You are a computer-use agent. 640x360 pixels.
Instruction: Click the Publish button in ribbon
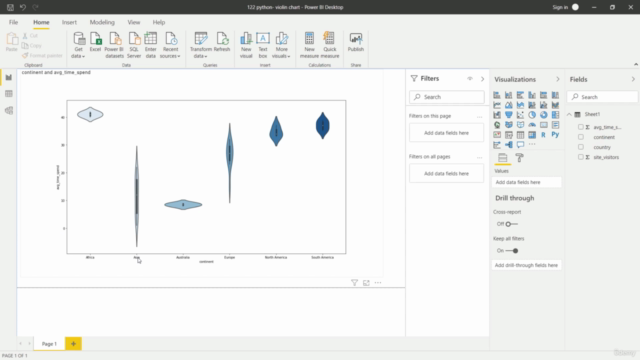356,42
